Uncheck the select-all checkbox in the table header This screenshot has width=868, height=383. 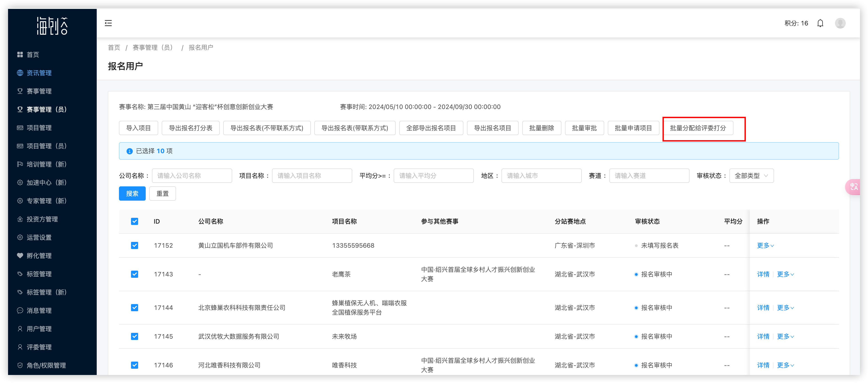coord(134,222)
